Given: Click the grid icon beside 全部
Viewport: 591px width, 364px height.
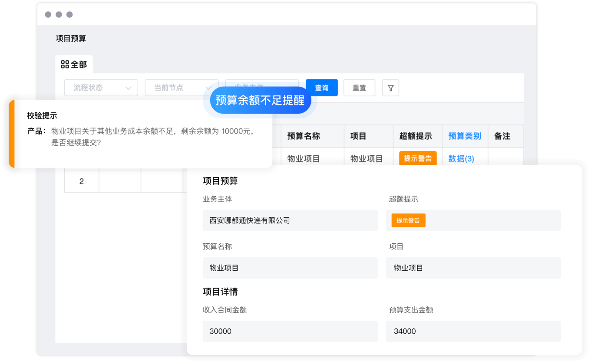Looking at the screenshot, I should click(65, 65).
